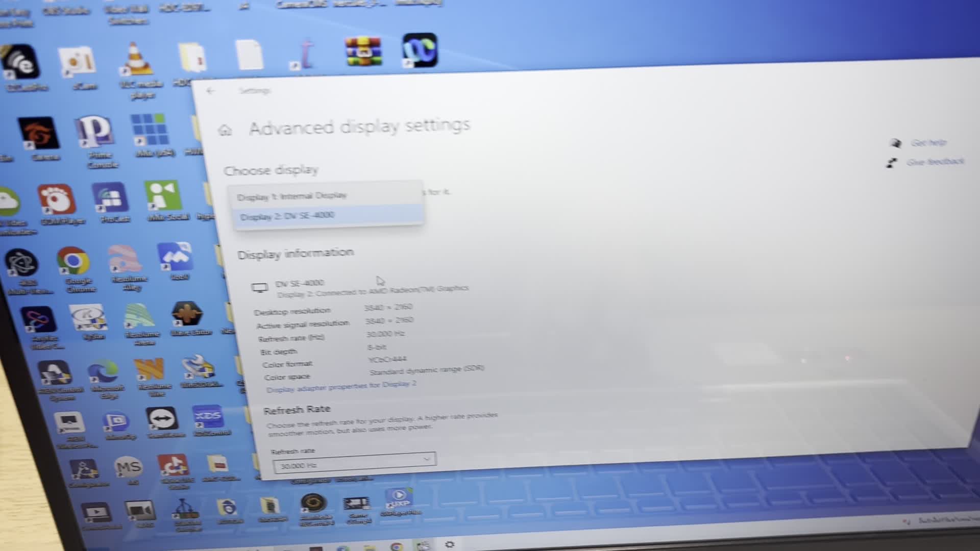This screenshot has height=551, width=980.
Task: Launch WinRAR from the desktop
Action: tap(363, 51)
